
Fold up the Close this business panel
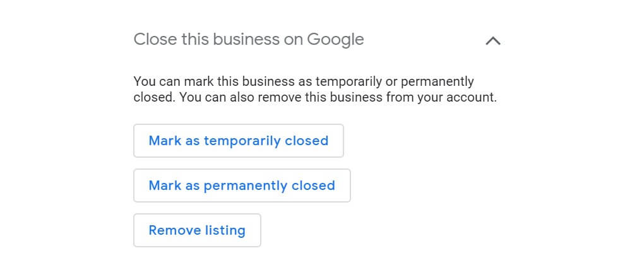click(492, 41)
